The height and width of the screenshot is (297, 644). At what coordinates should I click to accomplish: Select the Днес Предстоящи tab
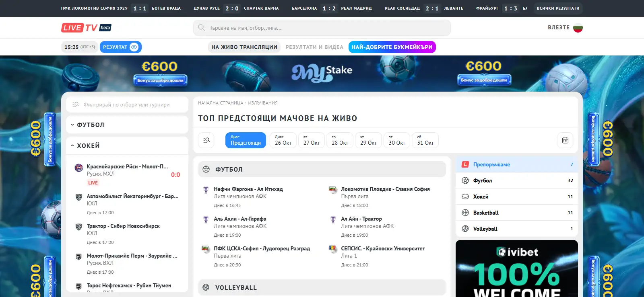(246, 140)
